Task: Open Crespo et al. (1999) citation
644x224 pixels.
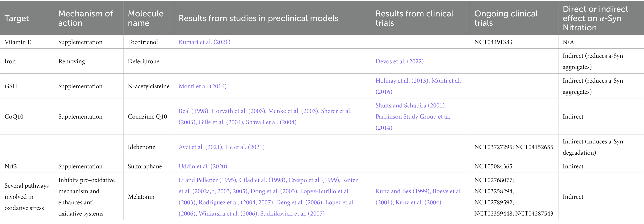Action: [314, 180]
